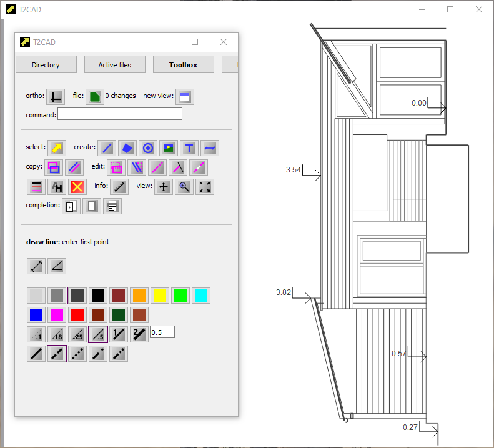
Task: Close the inner T2CAD toolbox window
Action: pyautogui.click(x=224, y=42)
